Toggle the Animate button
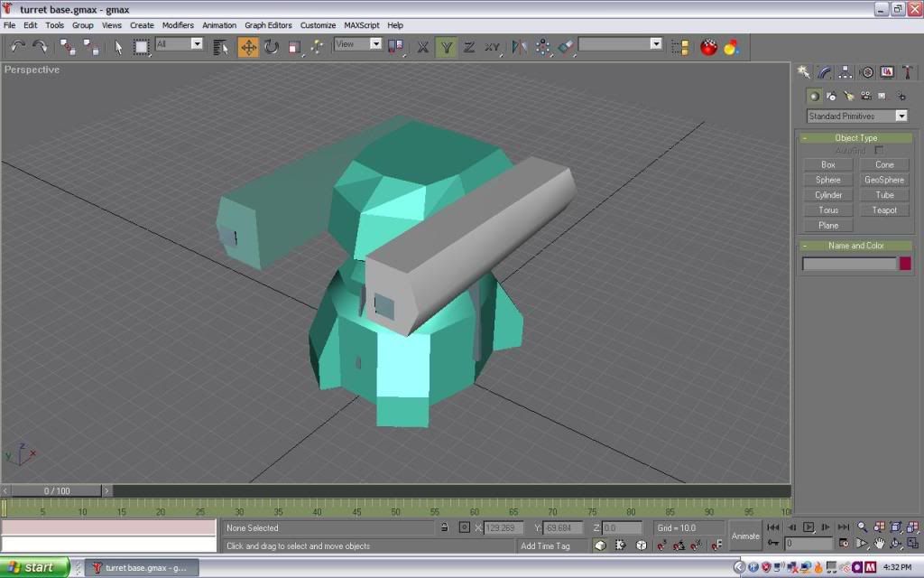The width and height of the screenshot is (924, 578). 745,536
